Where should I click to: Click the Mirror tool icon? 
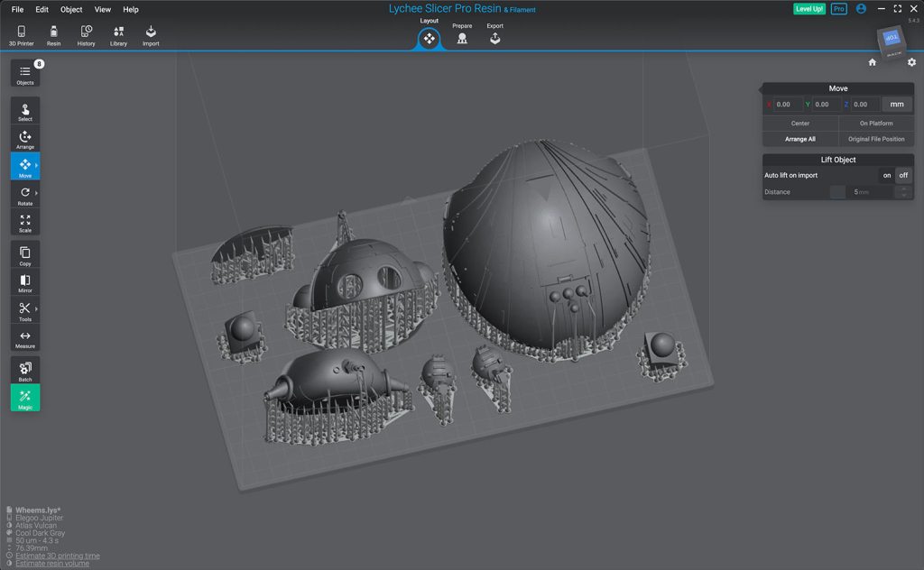click(25, 283)
